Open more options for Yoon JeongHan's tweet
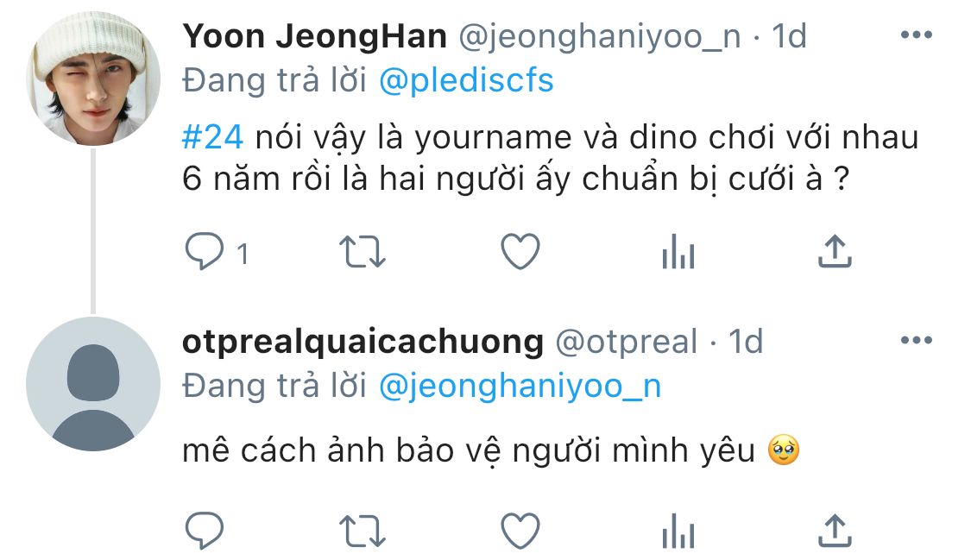 click(x=917, y=35)
